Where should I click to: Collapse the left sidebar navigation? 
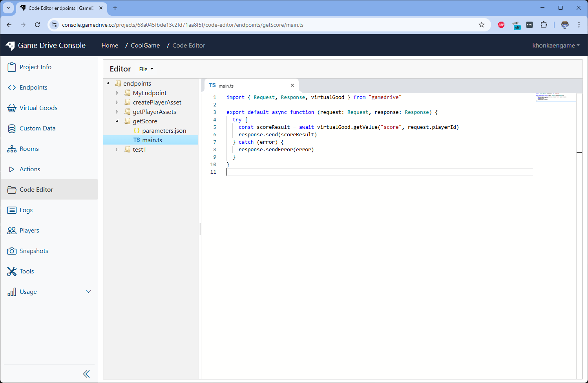click(86, 374)
